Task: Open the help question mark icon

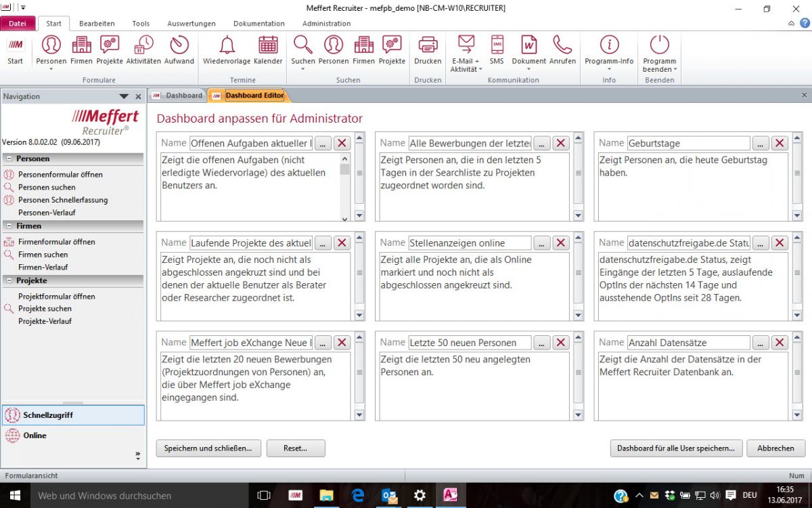Action: pyautogui.click(x=805, y=23)
